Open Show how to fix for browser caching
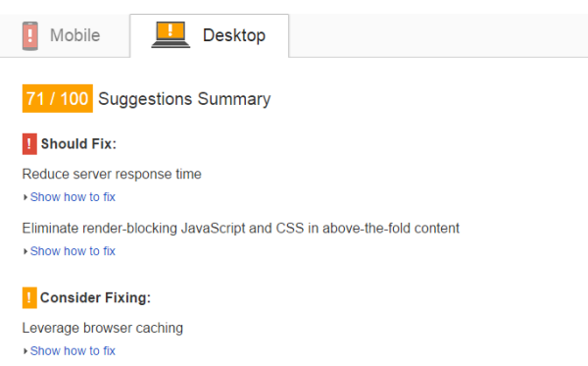The height and width of the screenshot is (366, 588). click(x=73, y=351)
